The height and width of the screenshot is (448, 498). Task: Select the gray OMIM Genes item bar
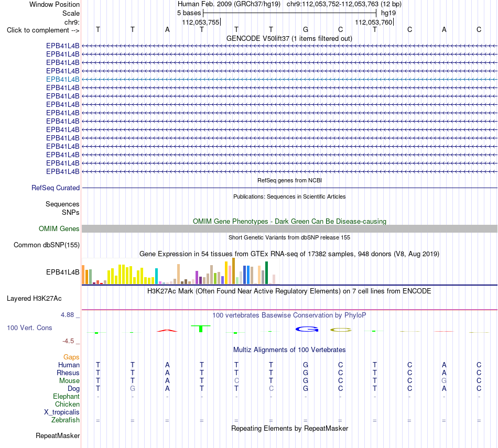pyautogui.click(x=289, y=228)
